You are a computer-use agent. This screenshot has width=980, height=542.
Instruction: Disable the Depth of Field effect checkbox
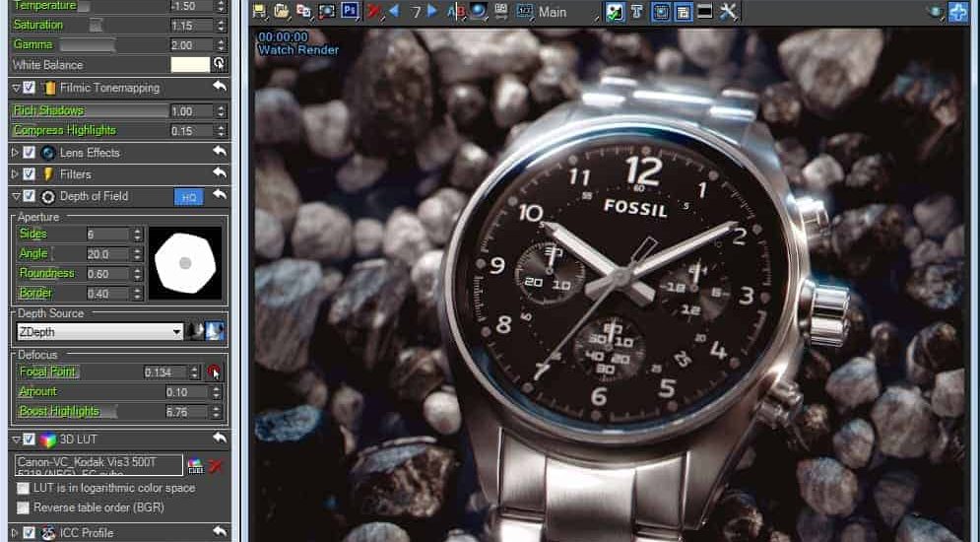(30, 196)
